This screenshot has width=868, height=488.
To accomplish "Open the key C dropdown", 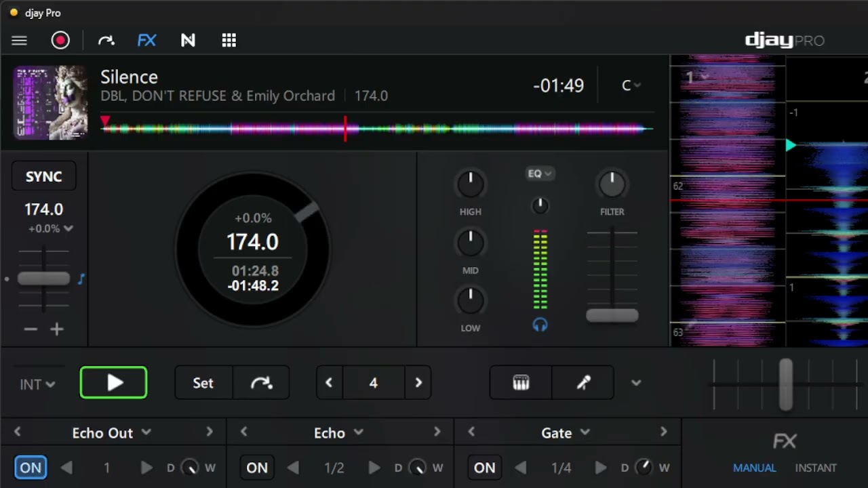I will click(x=631, y=85).
